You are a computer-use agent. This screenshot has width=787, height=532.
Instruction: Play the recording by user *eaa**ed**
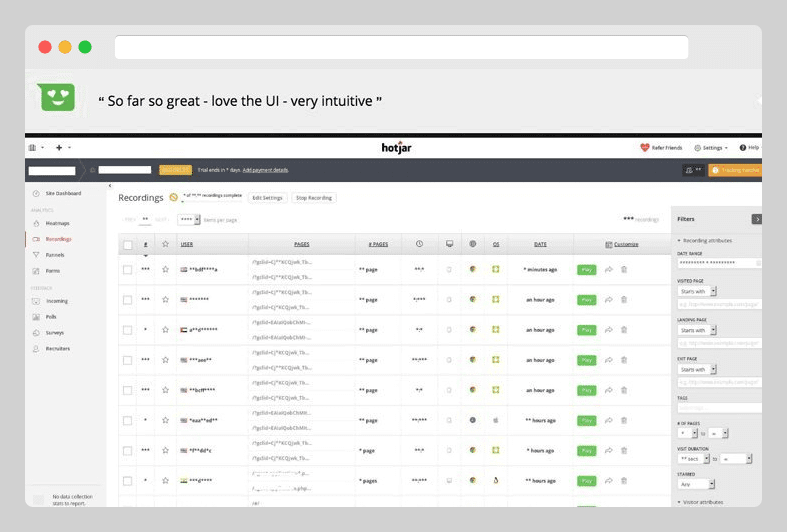pyautogui.click(x=587, y=421)
